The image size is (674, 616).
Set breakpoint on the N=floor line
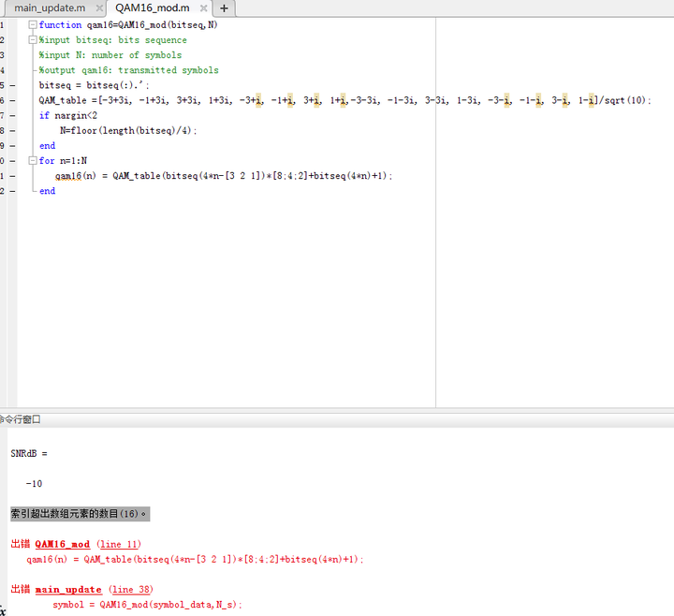tap(12, 131)
